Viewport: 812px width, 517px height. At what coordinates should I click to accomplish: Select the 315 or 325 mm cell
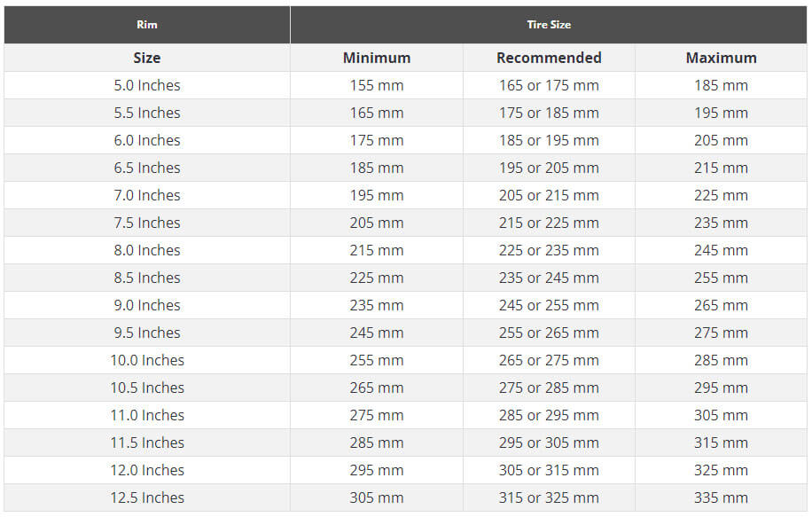coord(549,497)
